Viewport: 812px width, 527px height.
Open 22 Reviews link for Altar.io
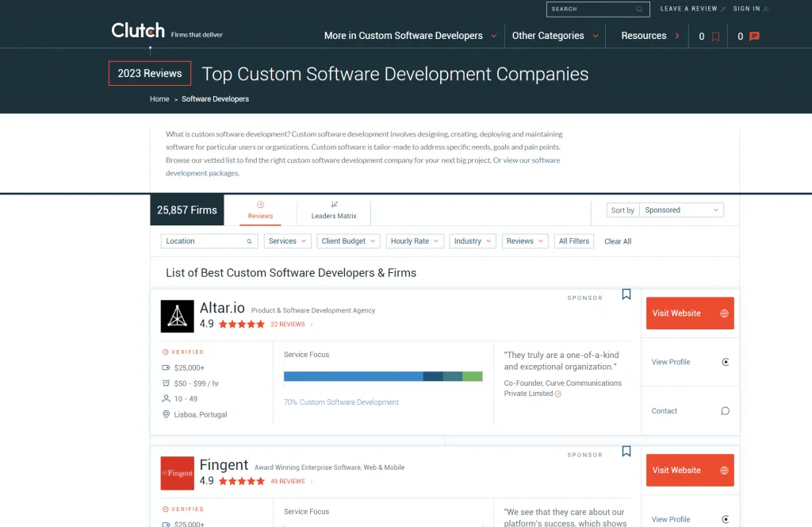coord(288,325)
